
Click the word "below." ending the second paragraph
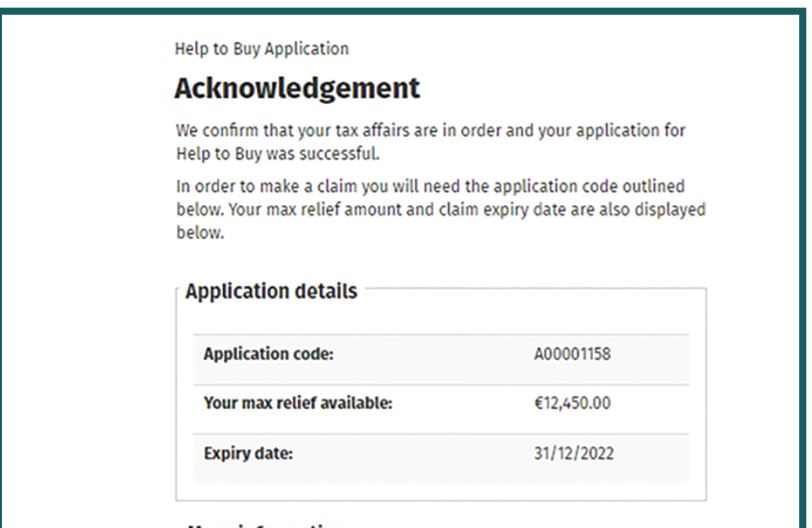point(196,231)
